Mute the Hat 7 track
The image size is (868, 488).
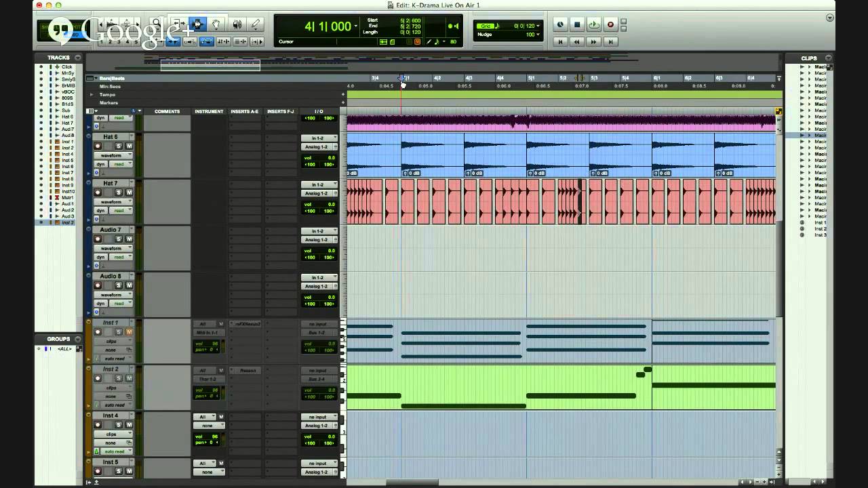(x=129, y=192)
